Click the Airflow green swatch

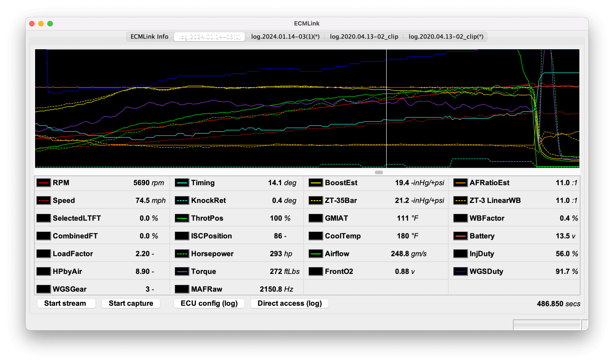pos(316,254)
